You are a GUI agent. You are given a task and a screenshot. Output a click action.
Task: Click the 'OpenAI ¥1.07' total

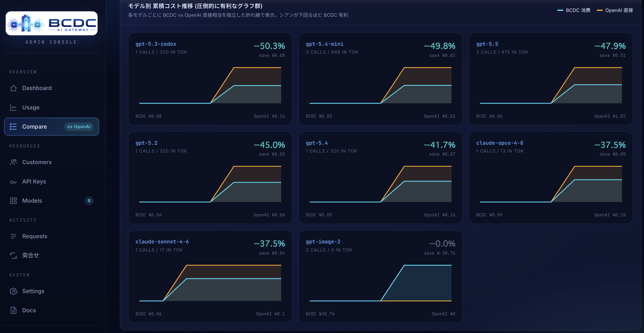pyautogui.click(x=610, y=116)
